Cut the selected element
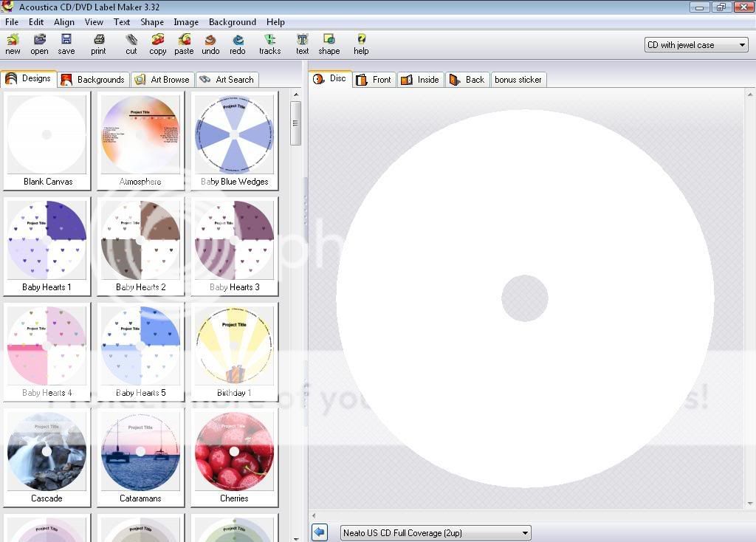The image size is (756, 542). [131, 44]
